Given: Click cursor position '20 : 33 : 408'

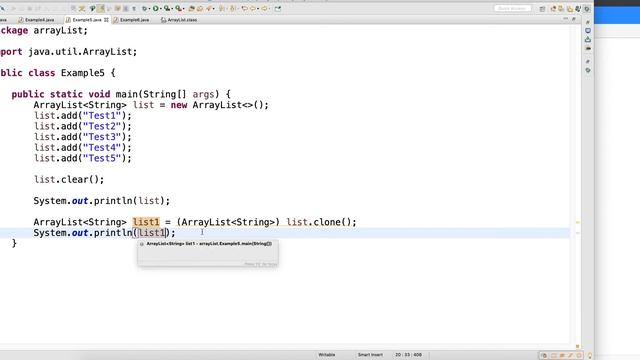Looking at the screenshot, I should tap(408, 355).
